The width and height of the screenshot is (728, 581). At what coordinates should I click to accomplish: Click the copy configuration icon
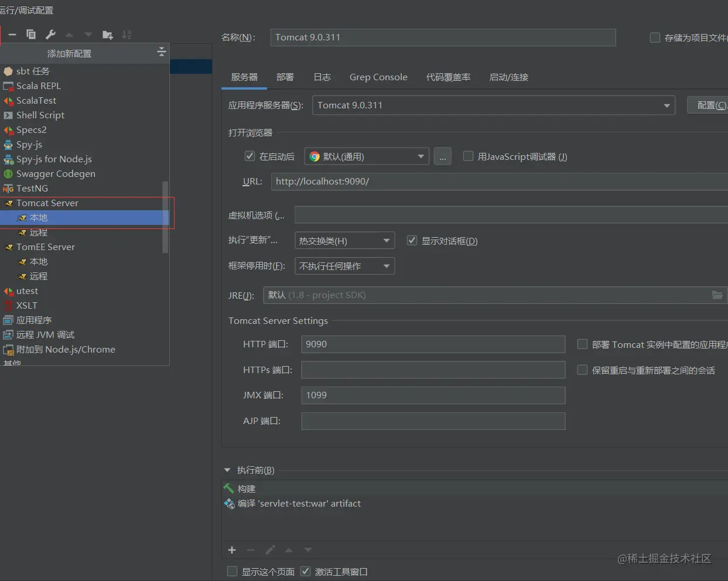coord(31,35)
